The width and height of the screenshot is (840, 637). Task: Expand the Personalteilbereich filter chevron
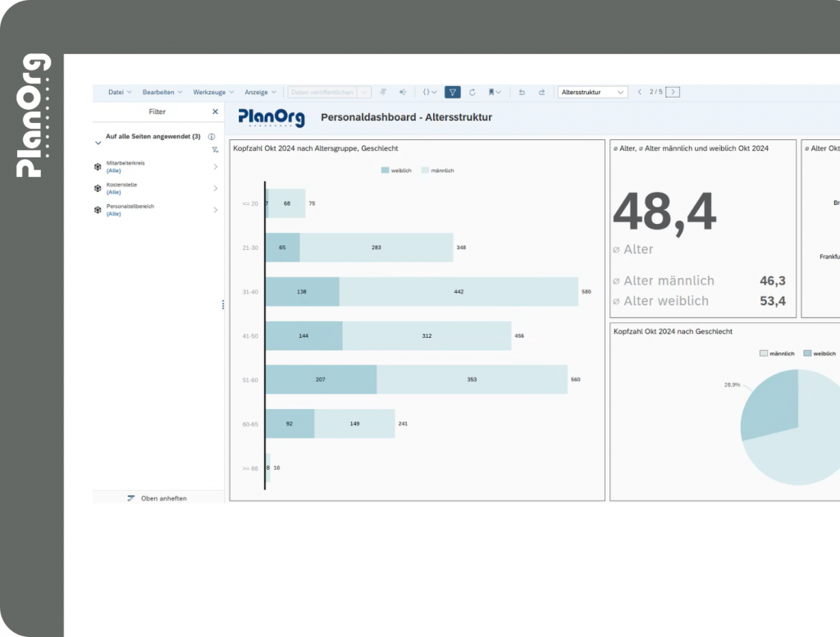tap(216, 210)
